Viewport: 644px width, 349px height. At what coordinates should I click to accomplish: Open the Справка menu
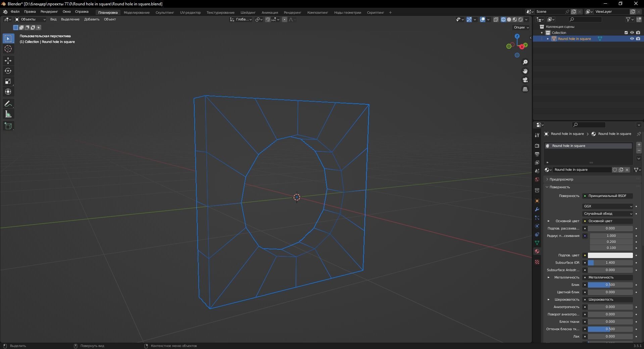(x=82, y=12)
